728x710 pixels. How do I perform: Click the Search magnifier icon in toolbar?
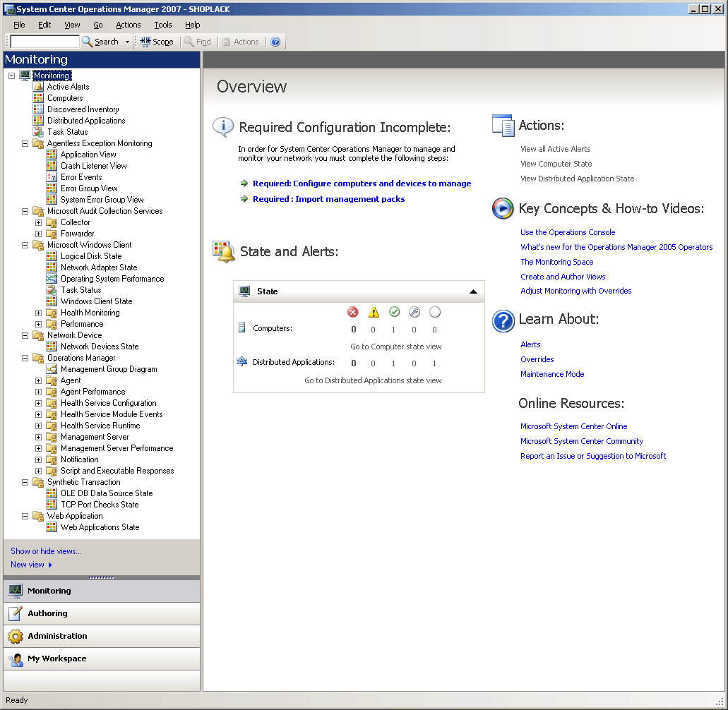(x=87, y=42)
